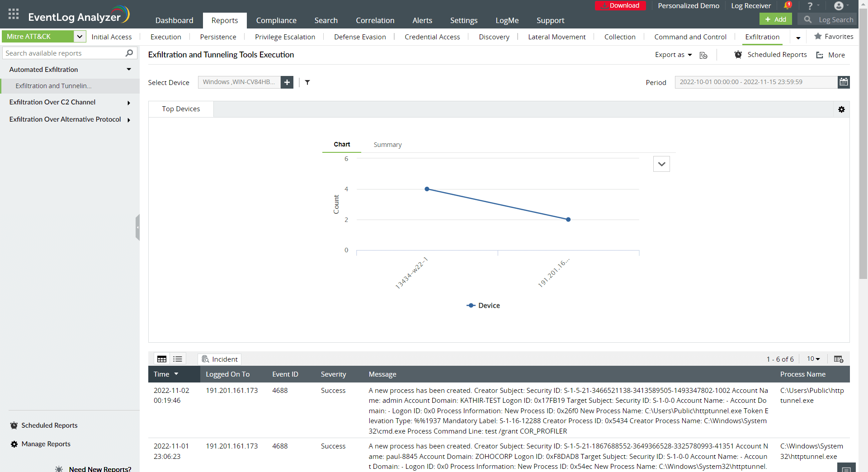Image resolution: width=868 pixels, height=472 pixels.
Task: Expand more tactic tabs with arrow
Action: click(798, 38)
